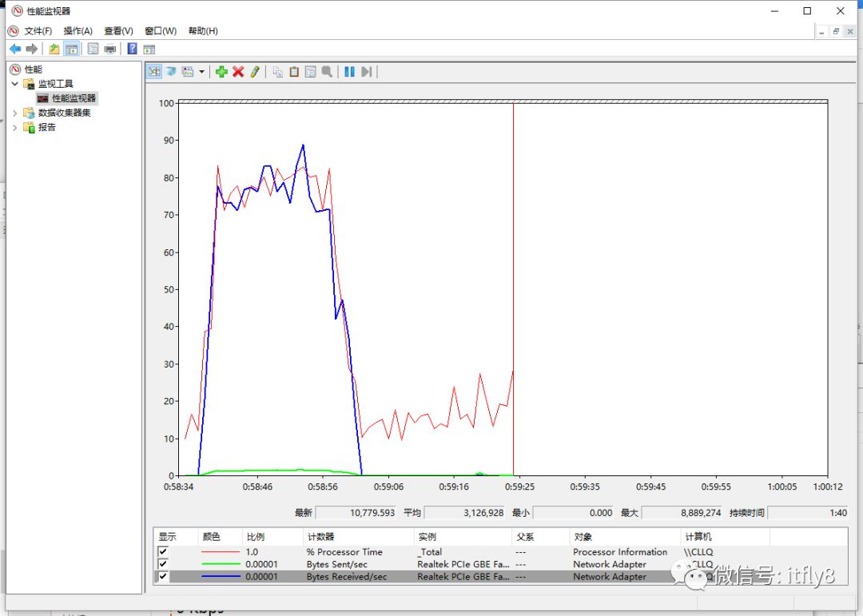
Task: Click the Copy Properties icon
Action: (277, 72)
